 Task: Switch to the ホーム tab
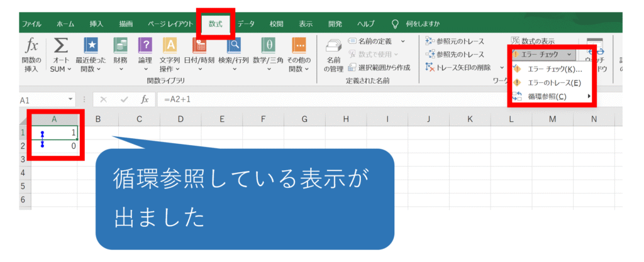tap(65, 24)
